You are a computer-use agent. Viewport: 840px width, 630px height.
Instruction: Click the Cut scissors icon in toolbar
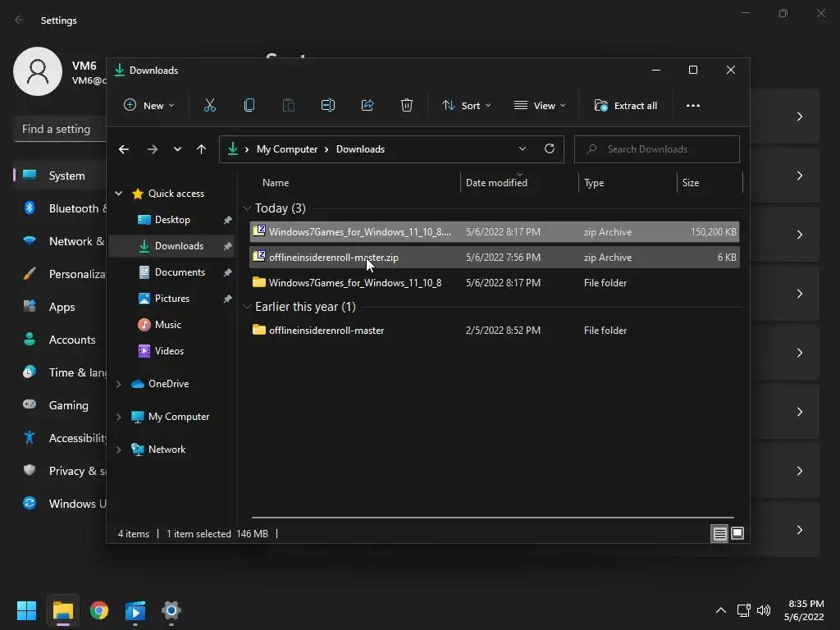pyautogui.click(x=209, y=106)
